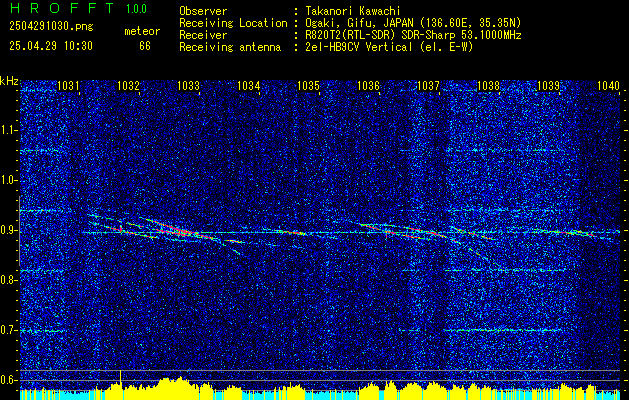The height and width of the screenshot is (400, 629).
Task: Click the 1.0 kHz axis label
Action: (x=9, y=181)
